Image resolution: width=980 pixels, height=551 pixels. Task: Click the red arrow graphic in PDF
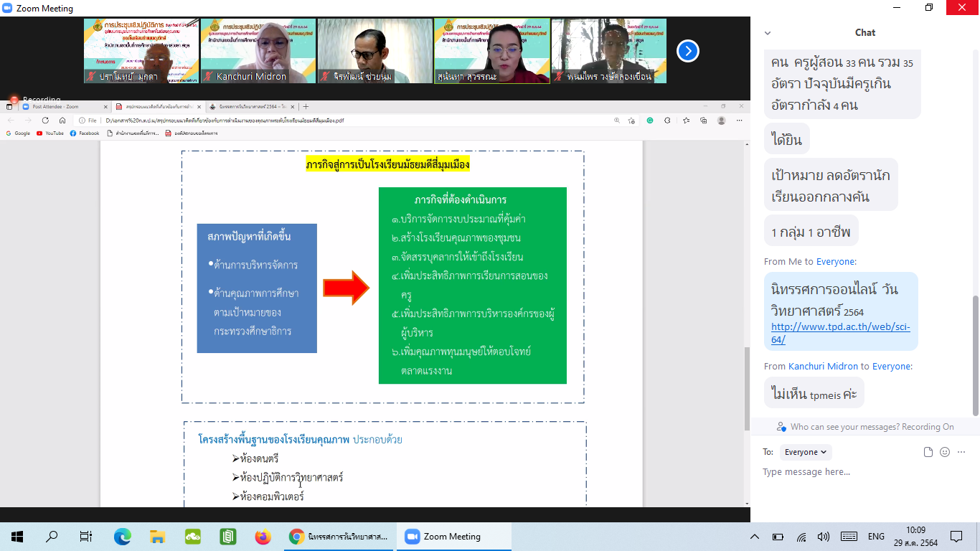click(x=346, y=288)
